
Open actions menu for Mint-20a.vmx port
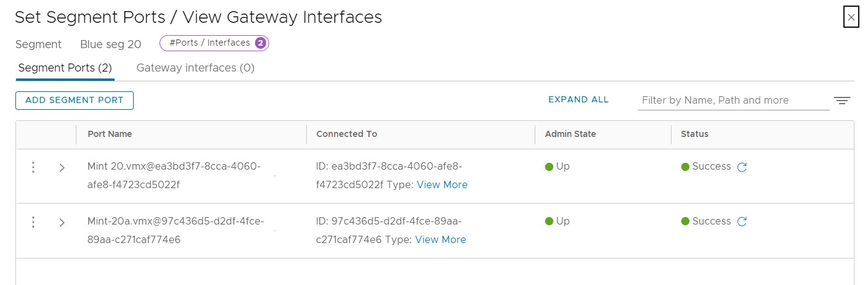click(33, 222)
